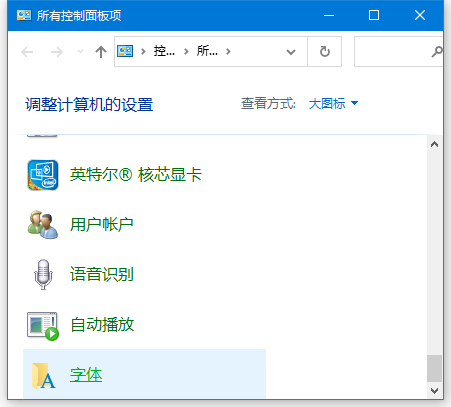Expand the address bar history dropdown
451x407 pixels.
291,52
